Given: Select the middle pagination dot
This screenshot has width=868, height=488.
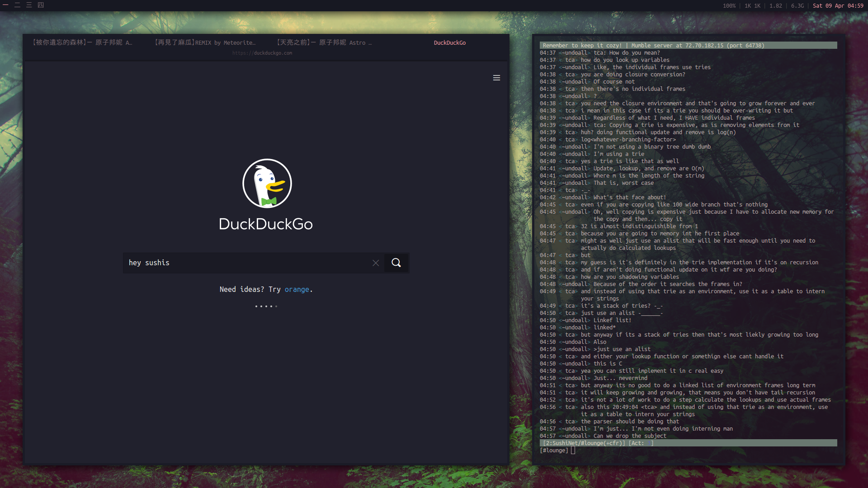Looking at the screenshot, I should pos(266,306).
